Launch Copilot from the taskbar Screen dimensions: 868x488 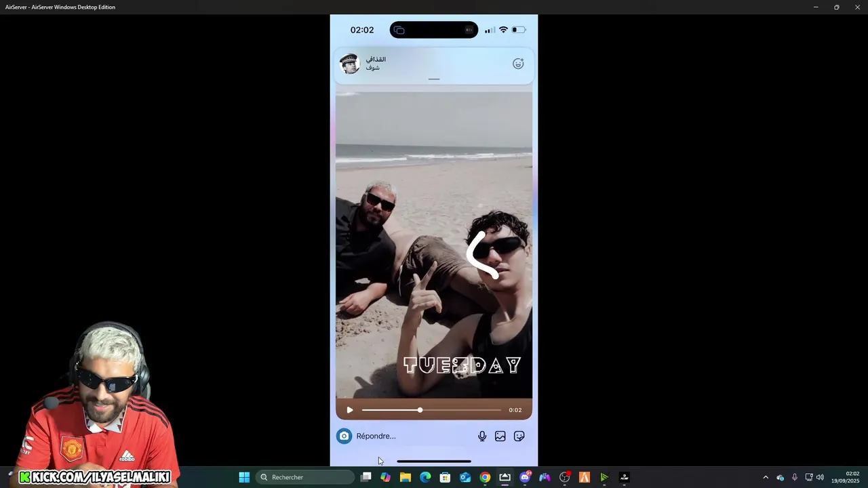[386, 477]
